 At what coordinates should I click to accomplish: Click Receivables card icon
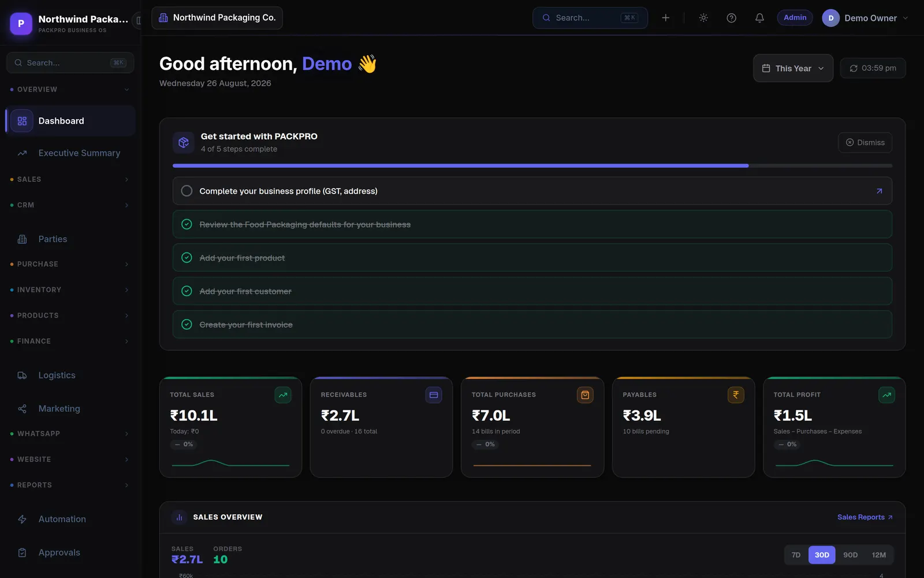(x=434, y=395)
